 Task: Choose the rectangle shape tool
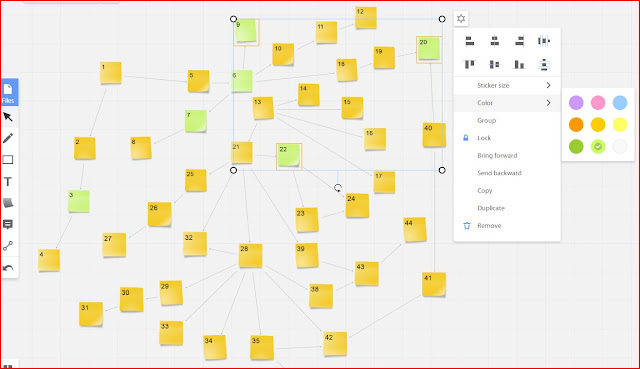pyautogui.click(x=8, y=160)
